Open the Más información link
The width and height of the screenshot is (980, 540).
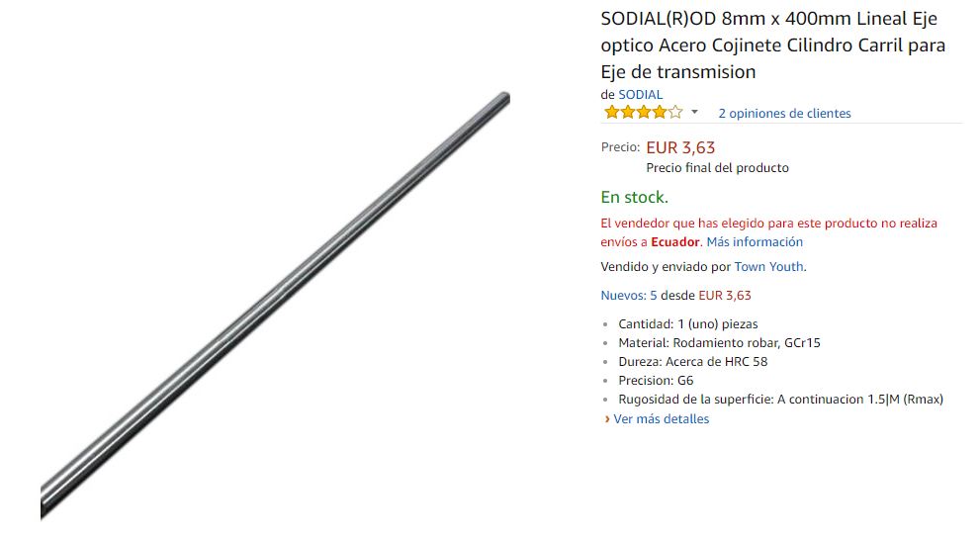pos(755,242)
